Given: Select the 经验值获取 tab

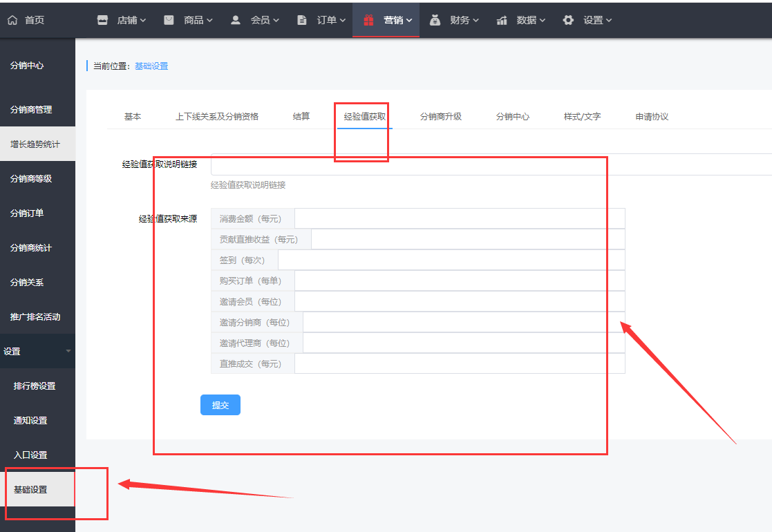Looking at the screenshot, I should click(x=365, y=117).
